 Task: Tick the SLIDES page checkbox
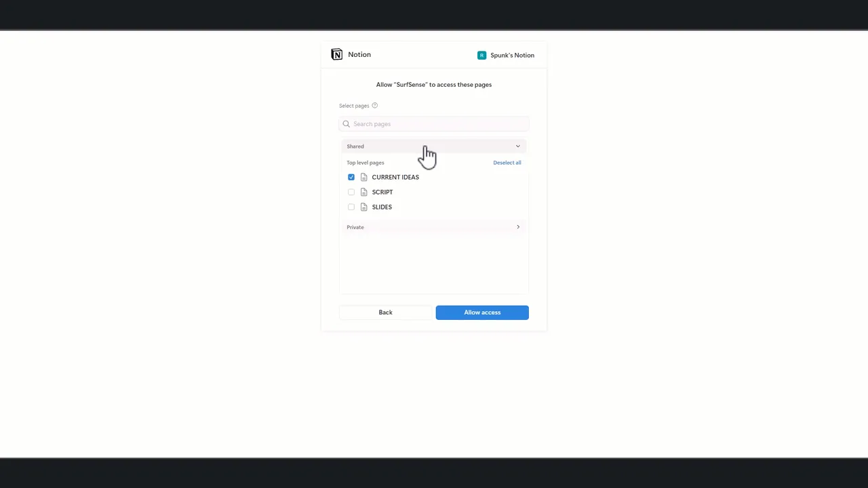click(x=351, y=207)
